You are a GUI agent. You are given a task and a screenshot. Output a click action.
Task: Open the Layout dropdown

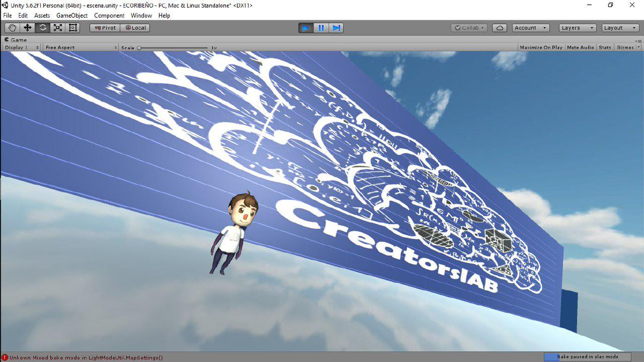[620, 28]
